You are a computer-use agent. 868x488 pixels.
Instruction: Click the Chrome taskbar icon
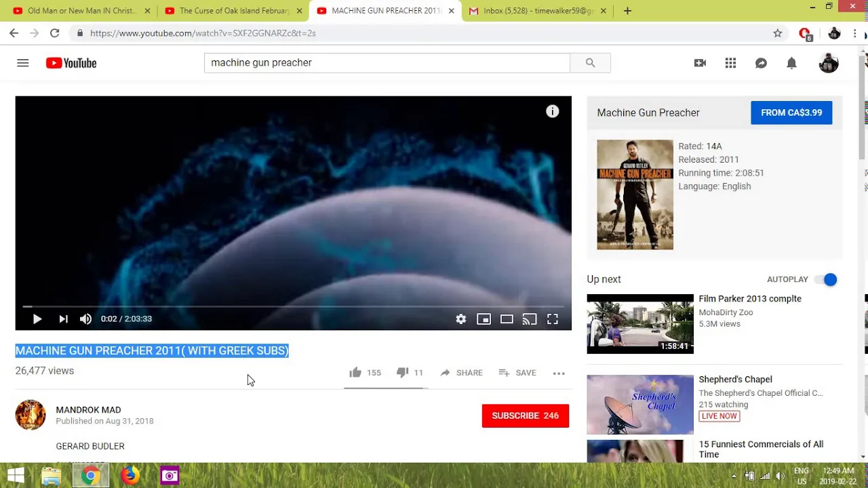coord(91,476)
